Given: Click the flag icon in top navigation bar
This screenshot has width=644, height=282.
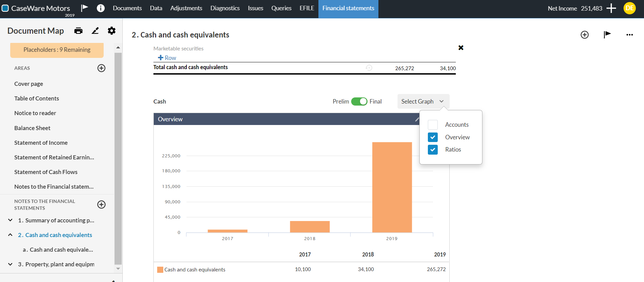Looking at the screenshot, I should [85, 8].
